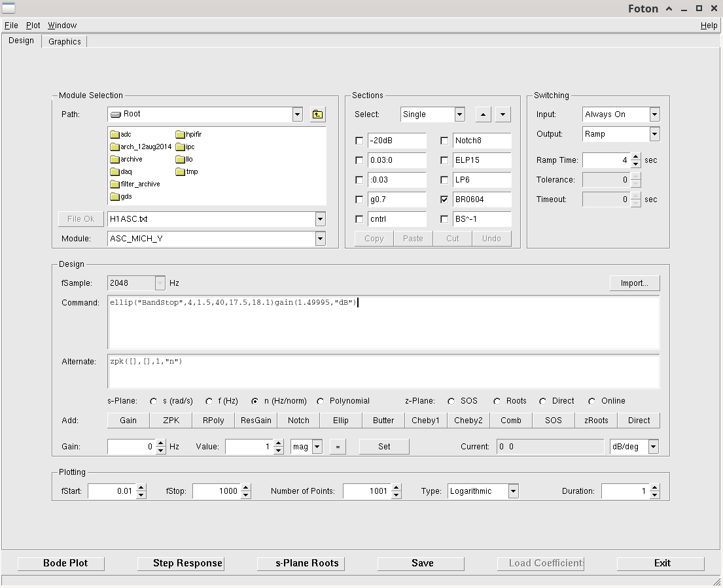Open the filter_archive folder

click(139, 184)
